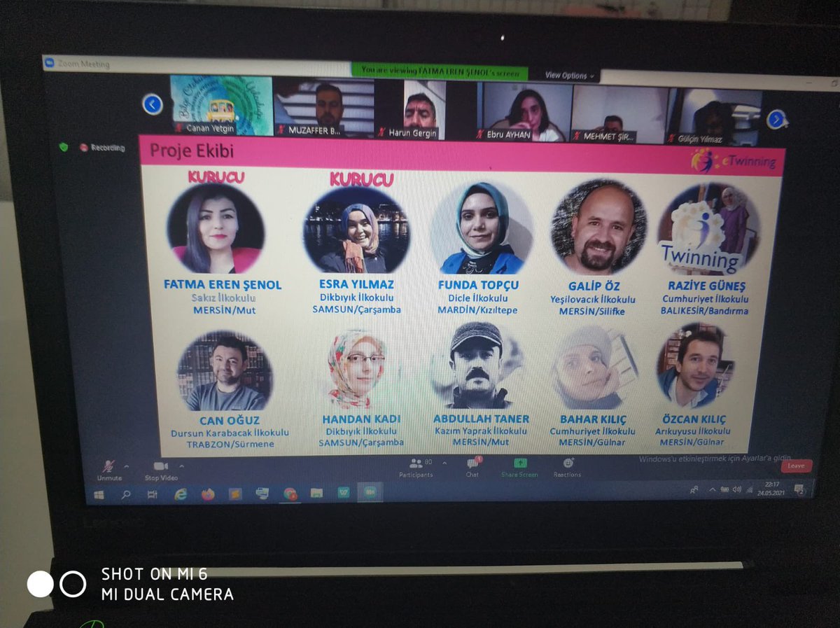
Task: Click the name ESRA YILMAZ
Action: (x=356, y=284)
